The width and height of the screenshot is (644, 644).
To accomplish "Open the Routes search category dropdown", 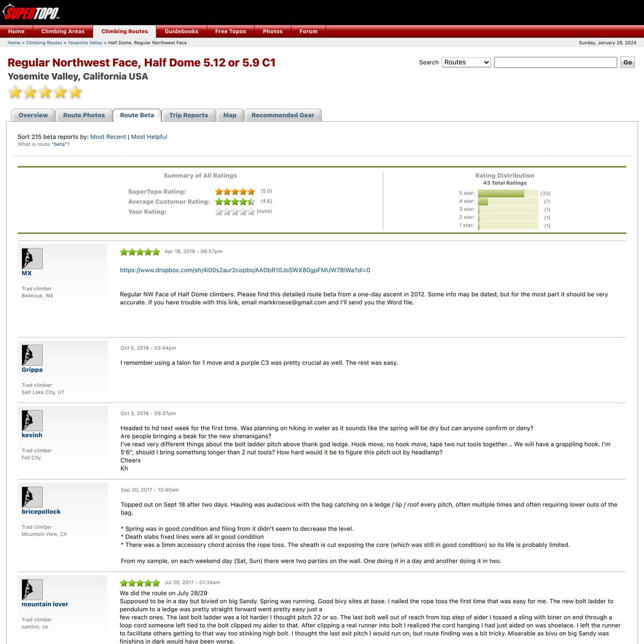I will coord(466,62).
